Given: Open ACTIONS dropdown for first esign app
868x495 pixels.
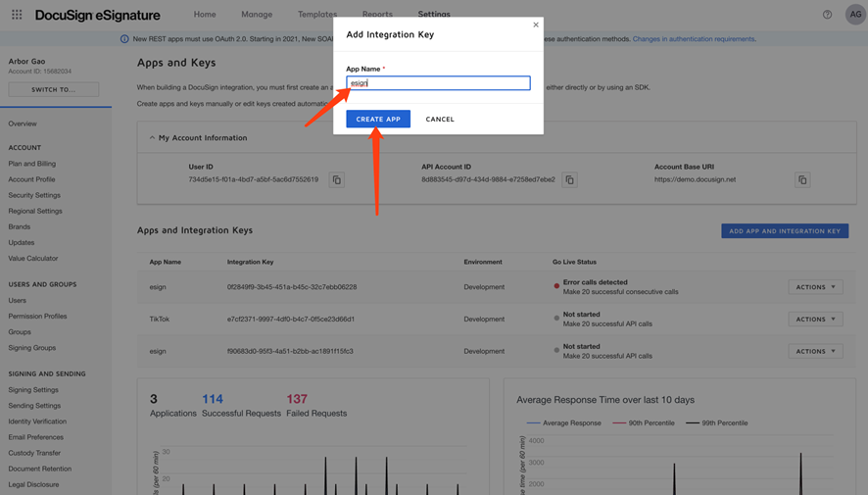Looking at the screenshot, I should point(815,287).
